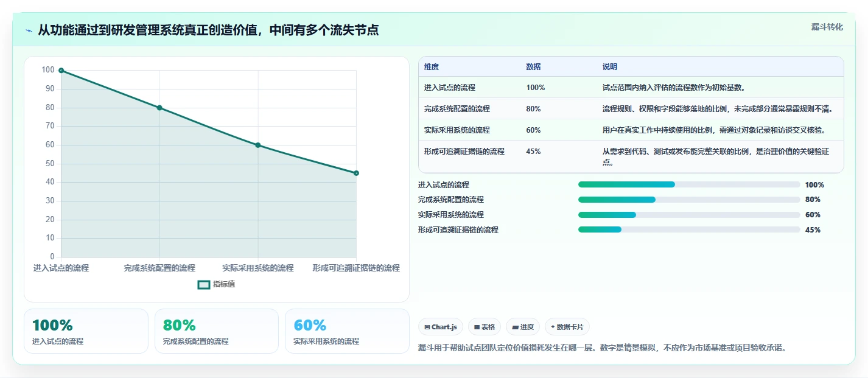Click the x-axis label 形成可追溯证据链的流程
This screenshot has width=868, height=378.
pos(356,268)
